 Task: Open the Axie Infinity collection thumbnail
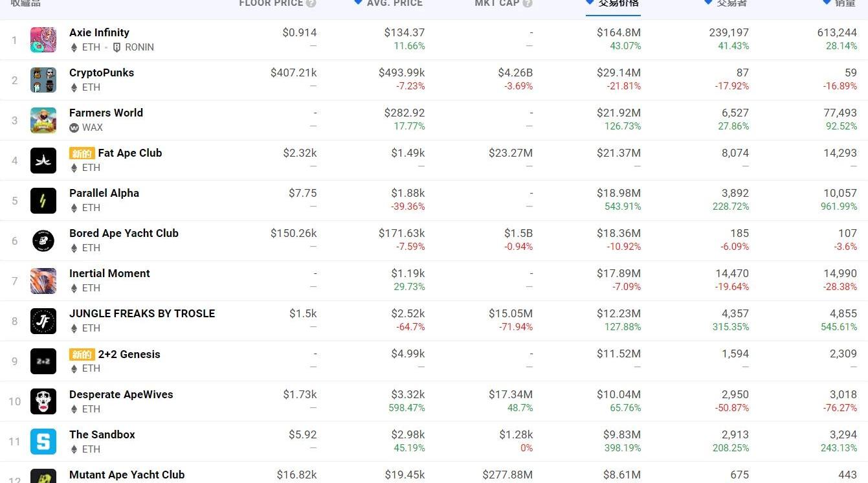click(x=43, y=40)
